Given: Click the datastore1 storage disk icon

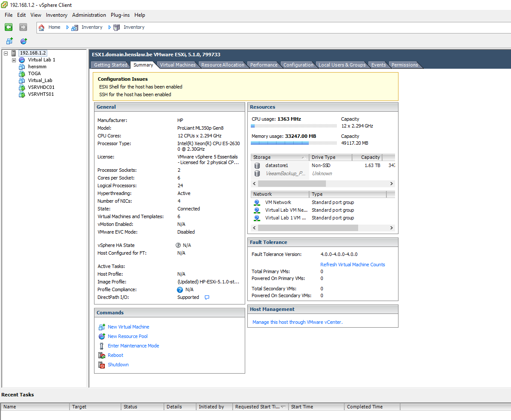Looking at the screenshot, I should [x=256, y=165].
